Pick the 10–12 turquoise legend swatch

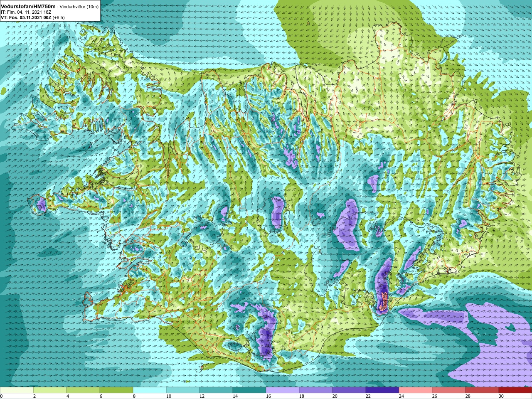(183, 390)
